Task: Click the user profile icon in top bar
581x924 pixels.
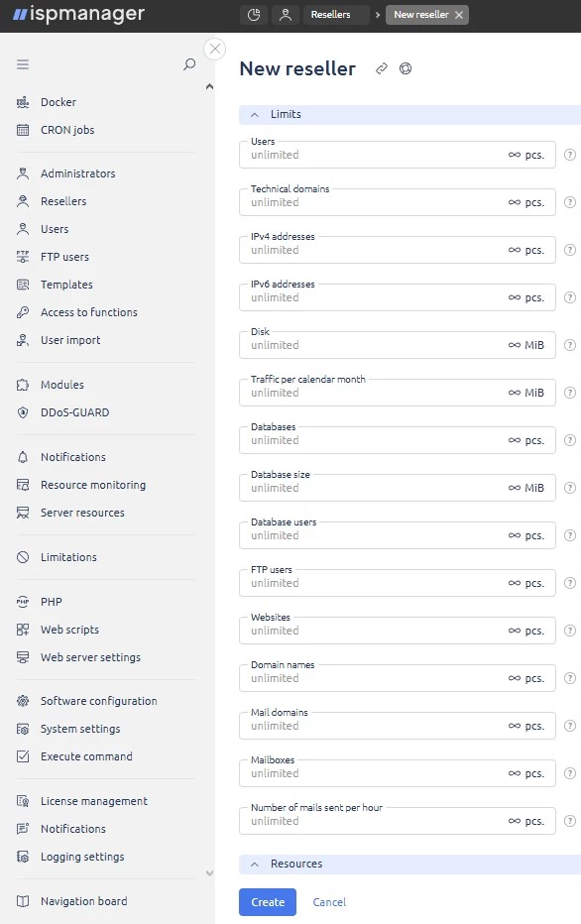Action: 286,15
